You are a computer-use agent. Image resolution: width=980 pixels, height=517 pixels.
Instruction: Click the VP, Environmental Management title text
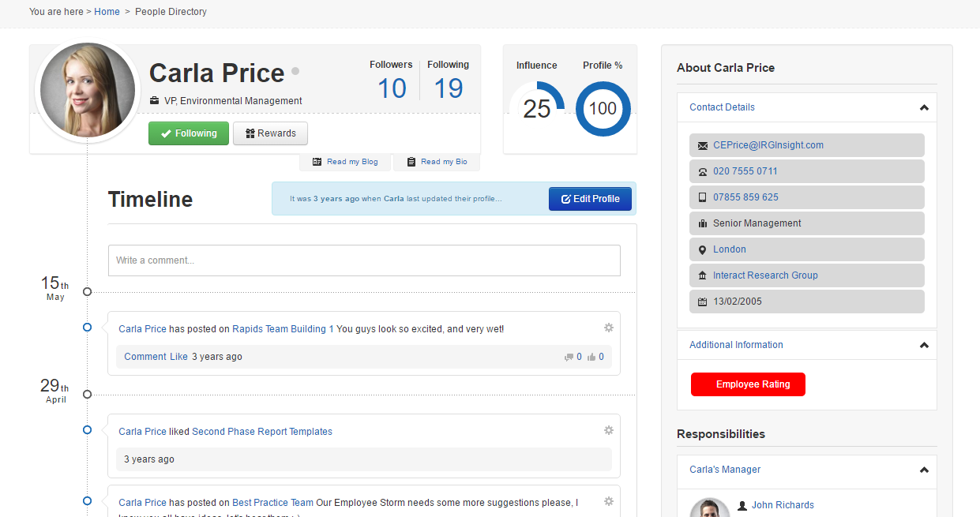click(233, 101)
